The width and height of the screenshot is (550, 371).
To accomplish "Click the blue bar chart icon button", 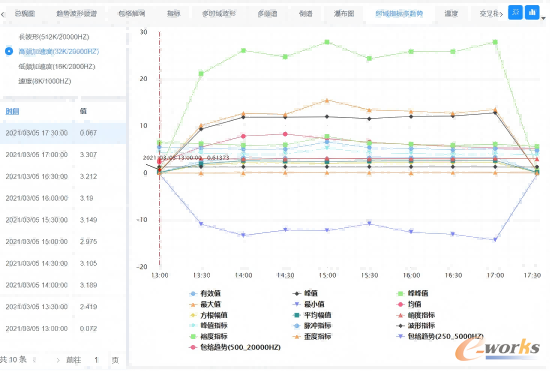I will coord(532,13).
